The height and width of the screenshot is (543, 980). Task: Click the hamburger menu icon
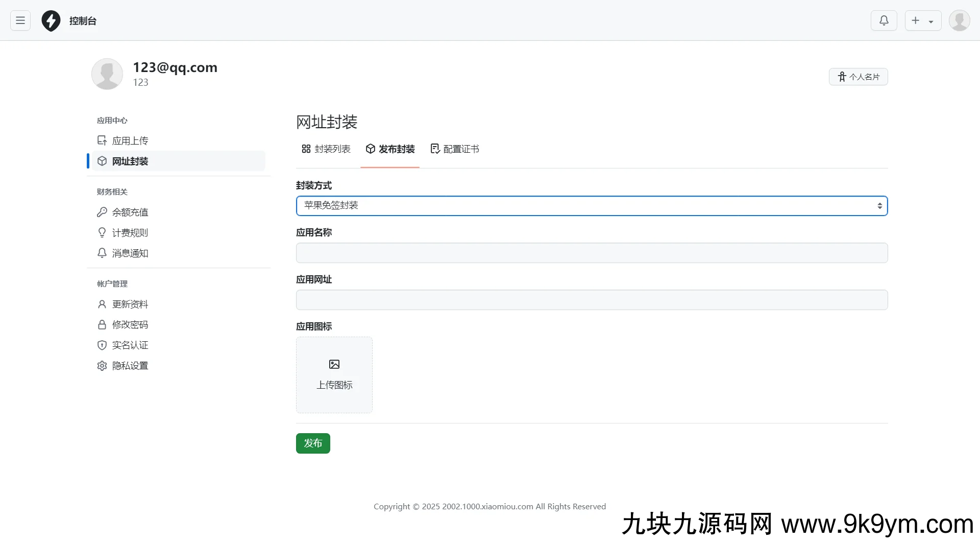coord(20,20)
